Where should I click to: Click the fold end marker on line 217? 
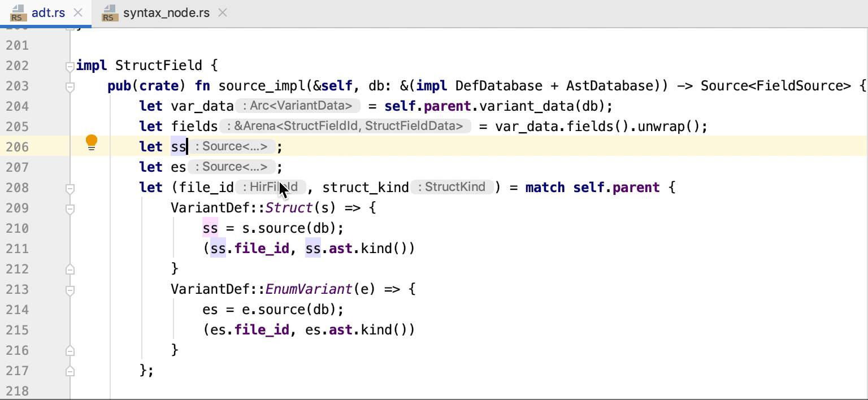click(x=70, y=370)
